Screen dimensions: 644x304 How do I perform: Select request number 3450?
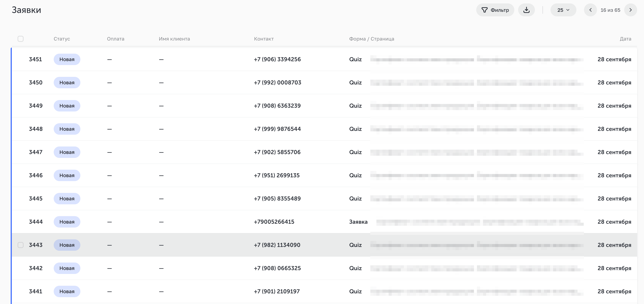pyautogui.click(x=35, y=83)
